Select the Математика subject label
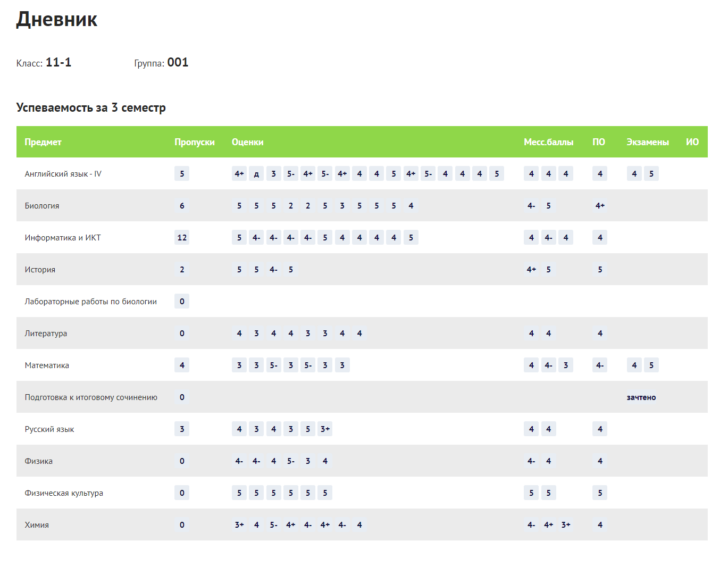The height and width of the screenshot is (566, 728). pyautogui.click(x=47, y=365)
